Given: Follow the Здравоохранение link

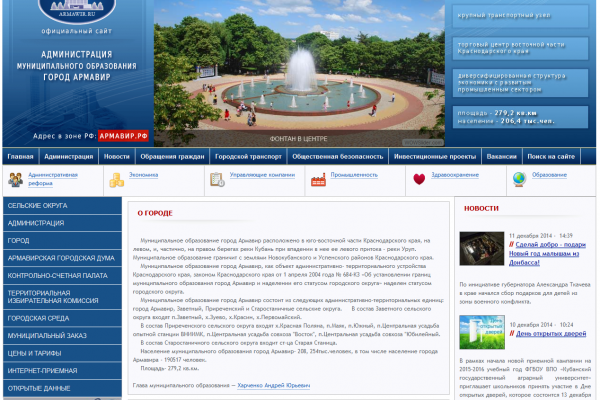Looking at the screenshot, I should [x=455, y=175].
